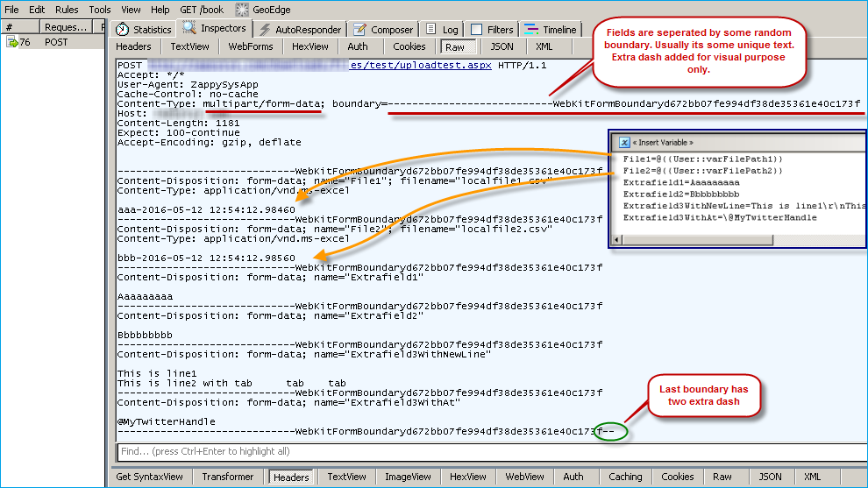
Task: Open the Statistics tab with clock icon
Action: [x=122, y=29]
